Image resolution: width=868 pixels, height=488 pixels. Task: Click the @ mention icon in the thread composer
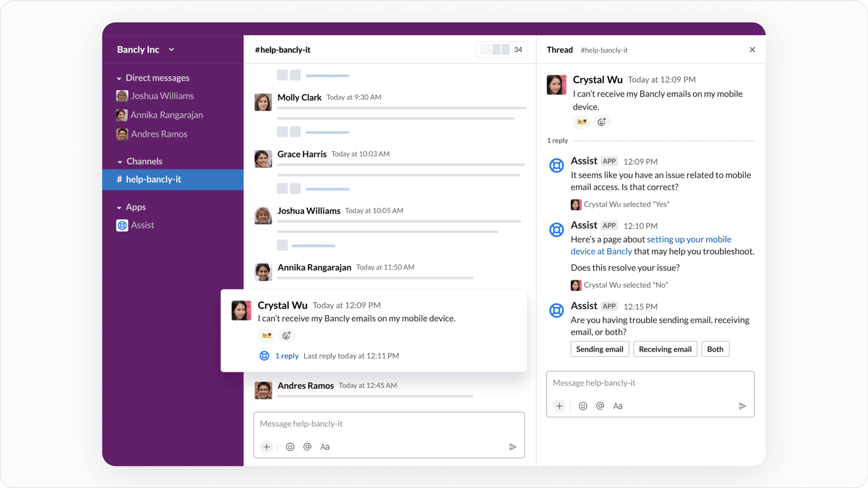600,406
